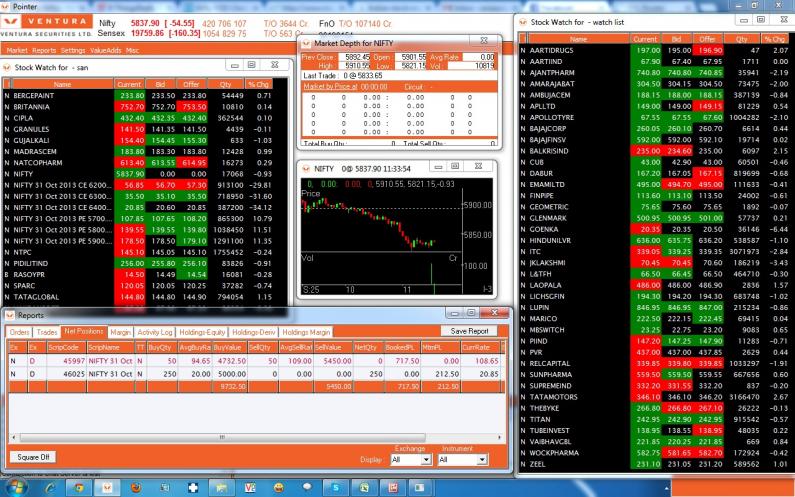Open Google Chrome from the taskbar
Screen dimensions: 795x497
tap(78, 488)
